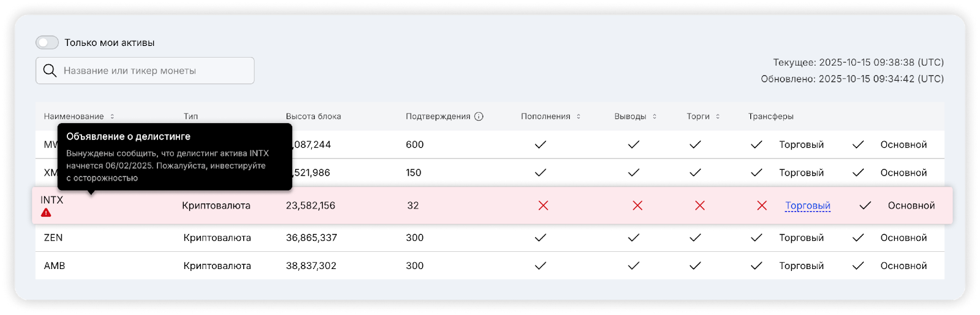Click Основной in the ZEN row
This screenshot has width=980, height=315.
903,238
